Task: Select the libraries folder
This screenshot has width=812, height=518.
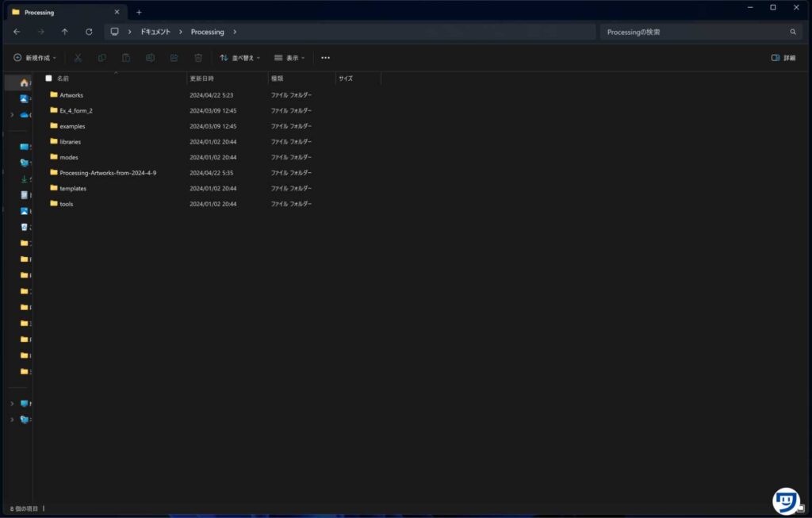Action: [70, 141]
